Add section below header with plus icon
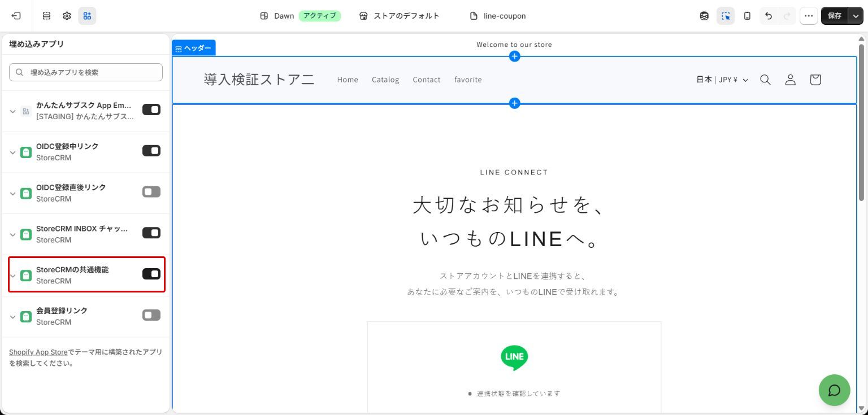This screenshot has width=868, height=415. pos(514,103)
